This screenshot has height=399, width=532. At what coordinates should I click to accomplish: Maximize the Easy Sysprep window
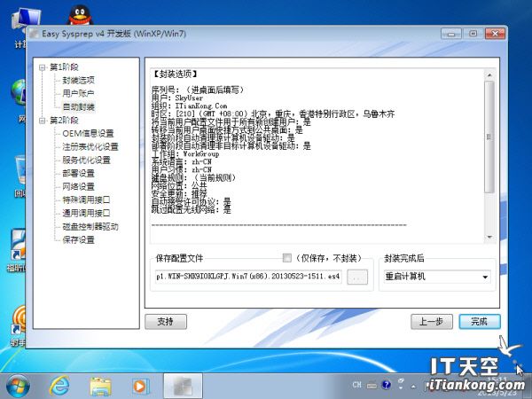[x=473, y=34]
